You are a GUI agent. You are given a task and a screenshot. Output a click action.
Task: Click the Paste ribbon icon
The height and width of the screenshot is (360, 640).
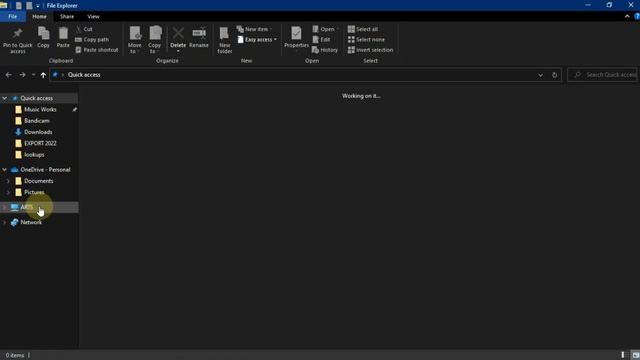click(63, 38)
